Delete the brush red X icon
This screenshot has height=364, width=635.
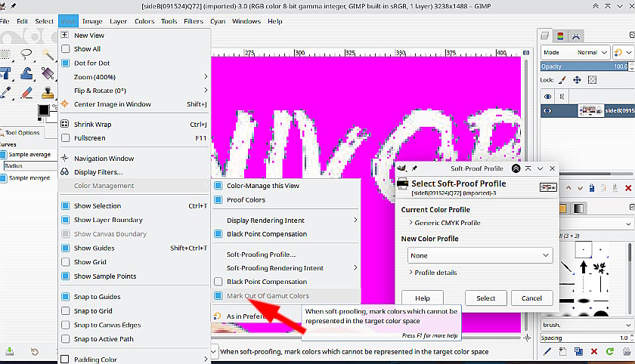(594, 351)
